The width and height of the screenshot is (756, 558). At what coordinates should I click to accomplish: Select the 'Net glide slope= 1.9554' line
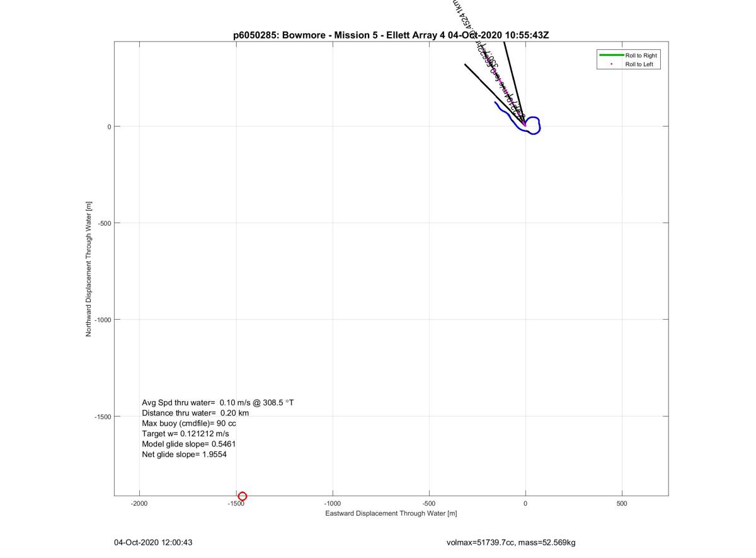click(184, 454)
